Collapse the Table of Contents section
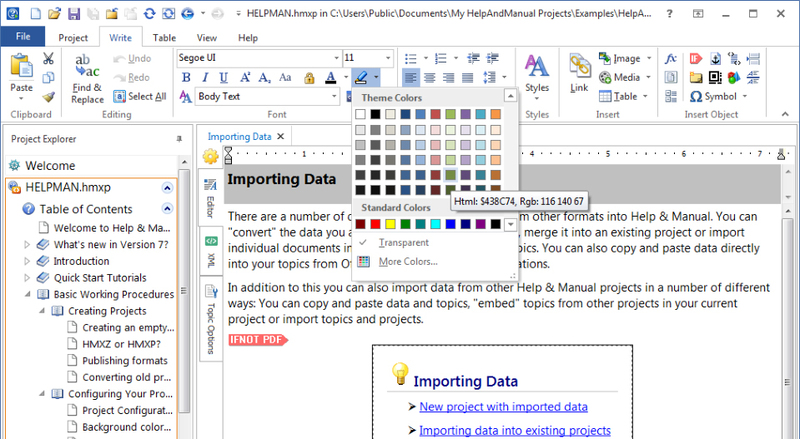Viewport: 800px width, 439px height. (x=167, y=208)
